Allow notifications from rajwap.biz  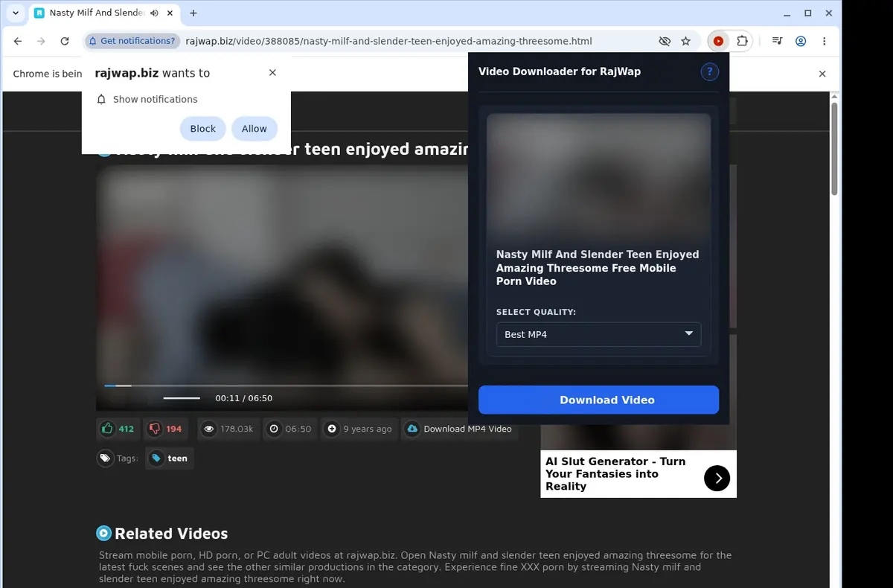(254, 129)
